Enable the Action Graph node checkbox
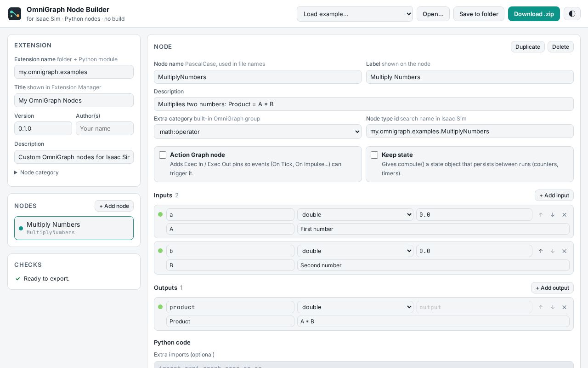This screenshot has width=588, height=368. click(x=163, y=155)
